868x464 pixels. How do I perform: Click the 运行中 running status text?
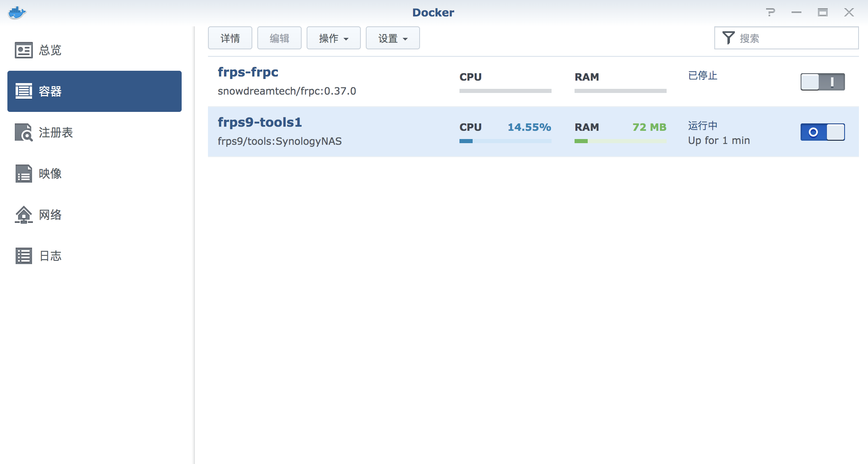703,125
